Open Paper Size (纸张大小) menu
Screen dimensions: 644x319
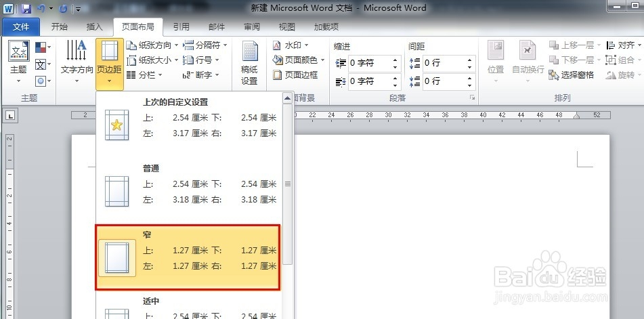(152, 60)
